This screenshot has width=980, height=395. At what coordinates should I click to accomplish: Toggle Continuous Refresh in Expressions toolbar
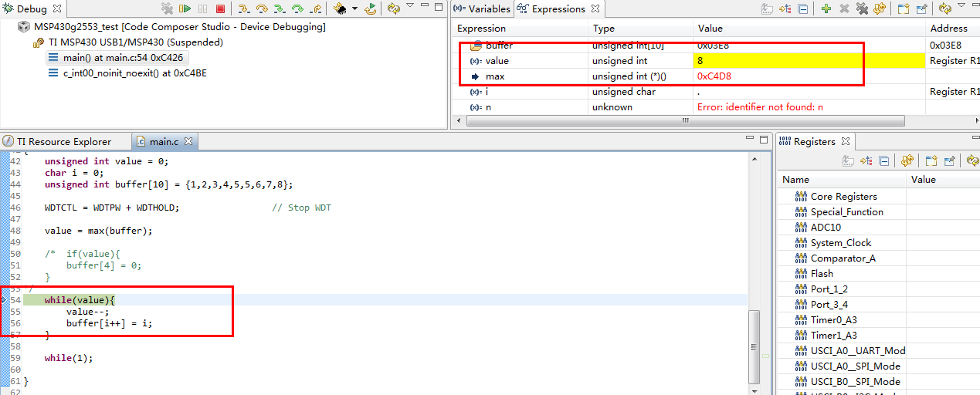[x=880, y=8]
